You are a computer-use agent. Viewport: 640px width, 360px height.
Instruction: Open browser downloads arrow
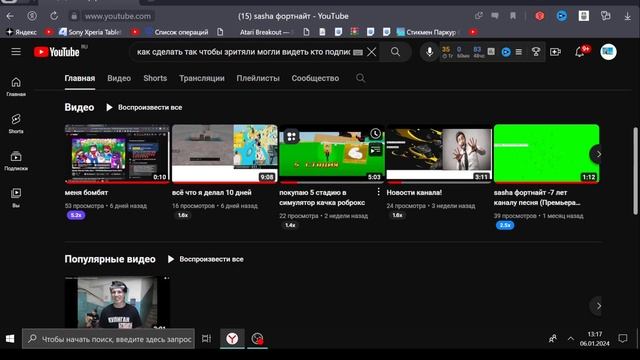point(627,16)
